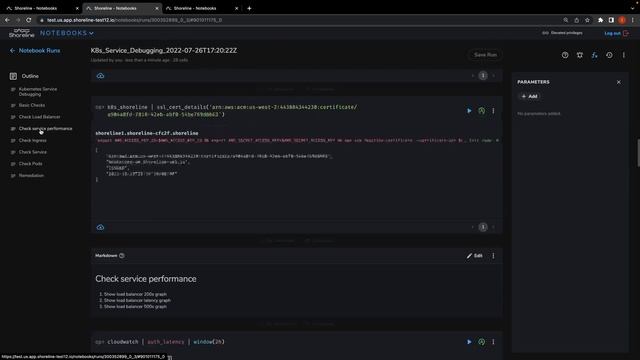This screenshot has width=640, height=360.
Task: Bookmark page with star icon
Action: 587,20
